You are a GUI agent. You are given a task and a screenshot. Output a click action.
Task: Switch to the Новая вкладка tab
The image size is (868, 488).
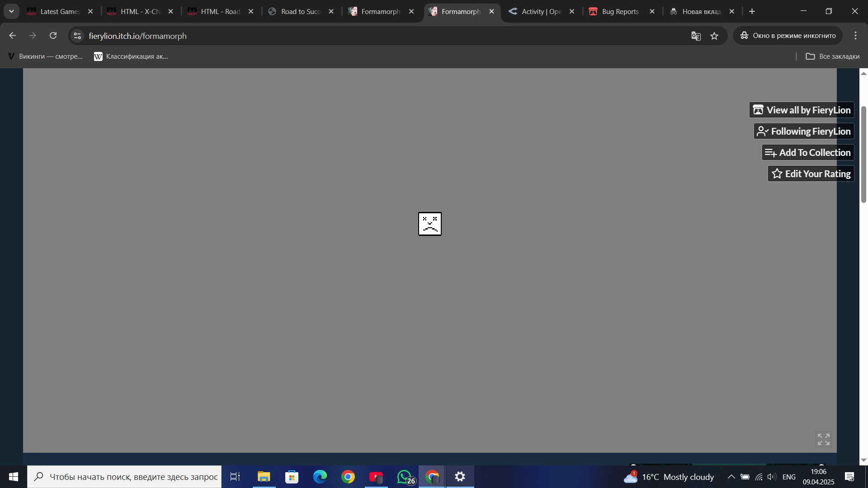point(702,11)
